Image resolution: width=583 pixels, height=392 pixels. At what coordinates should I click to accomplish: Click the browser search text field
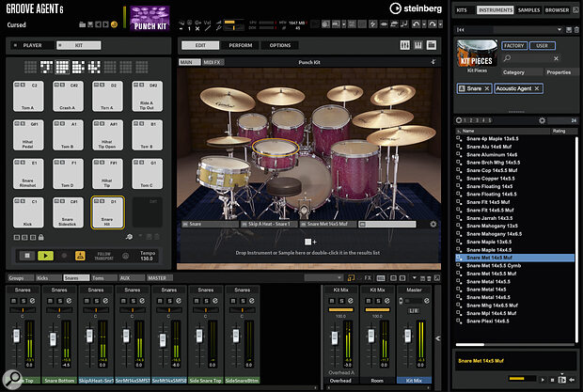(531, 58)
